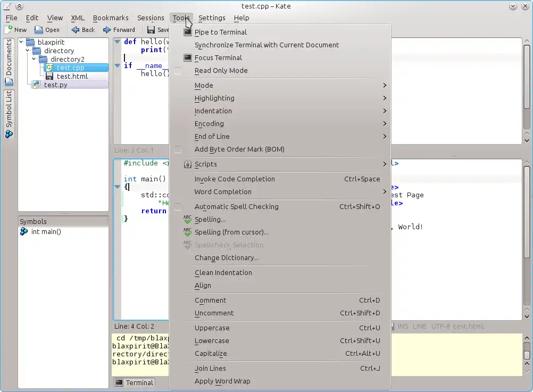
Task: Toggle Automatic Spell Checking checkbox
Action: tap(178, 207)
